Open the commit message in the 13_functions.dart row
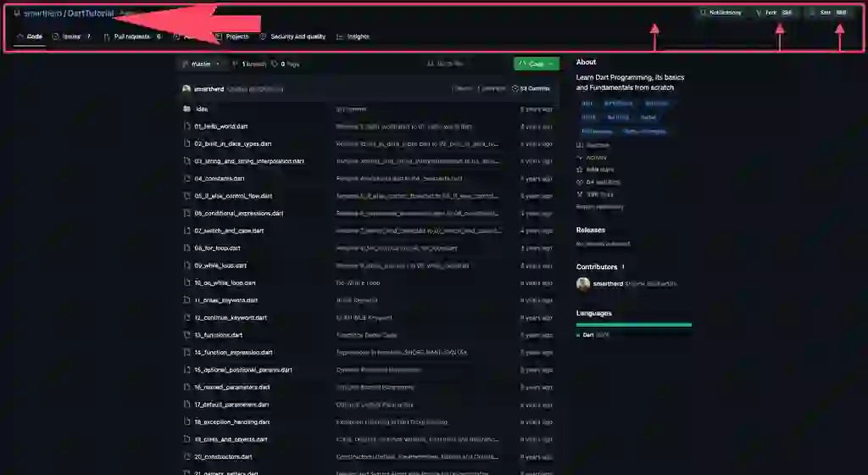This screenshot has height=475, width=868. (366, 335)
